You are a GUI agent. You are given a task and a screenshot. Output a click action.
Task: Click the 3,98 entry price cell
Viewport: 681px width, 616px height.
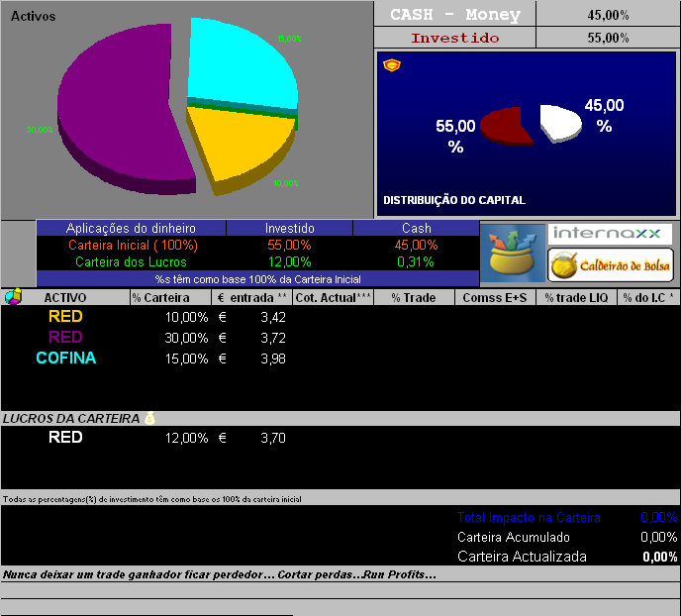tap(273, 359)
